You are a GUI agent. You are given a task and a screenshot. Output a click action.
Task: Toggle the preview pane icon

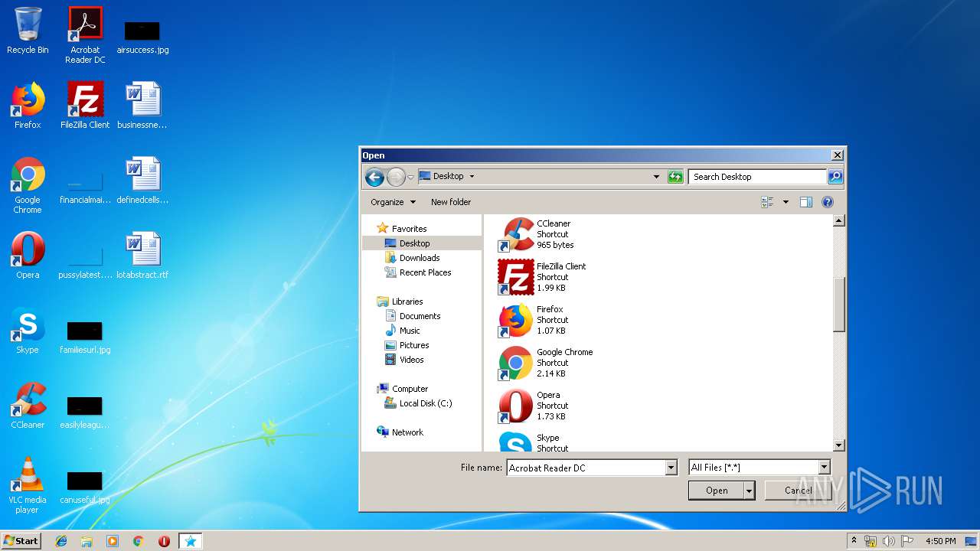[805, 202]
